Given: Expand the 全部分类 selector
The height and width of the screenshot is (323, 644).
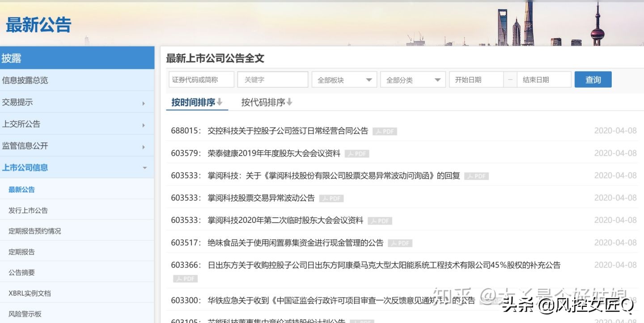Looking at the screenshot, I should 412,79.
